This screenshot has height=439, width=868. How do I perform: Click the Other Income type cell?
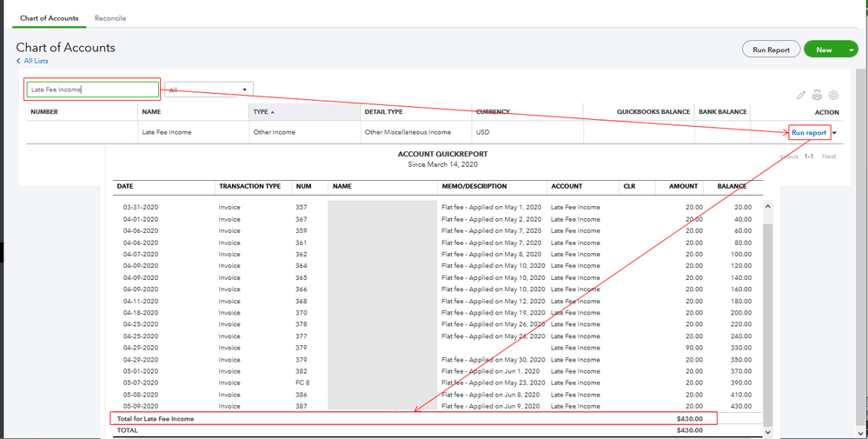(275, 133)
